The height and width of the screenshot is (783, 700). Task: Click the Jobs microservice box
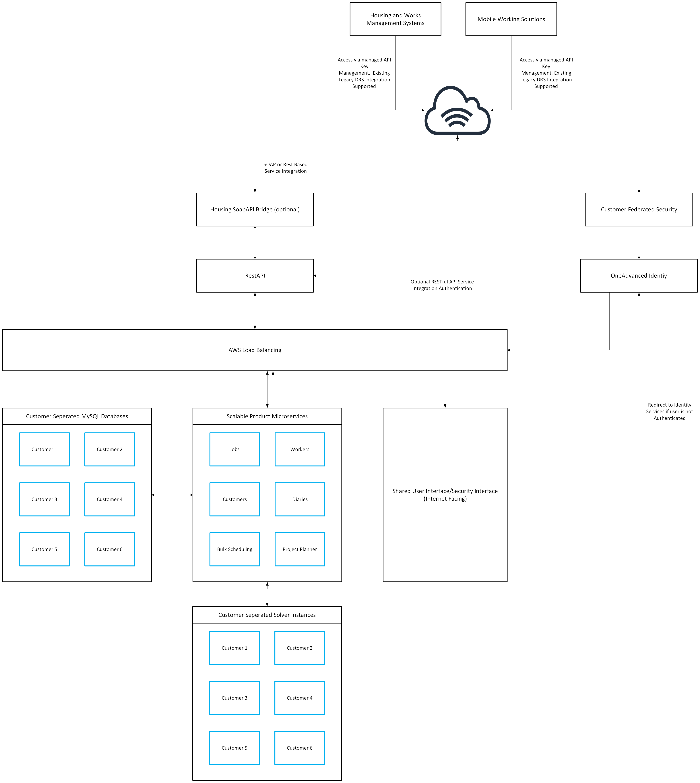(x=235, y=449)
